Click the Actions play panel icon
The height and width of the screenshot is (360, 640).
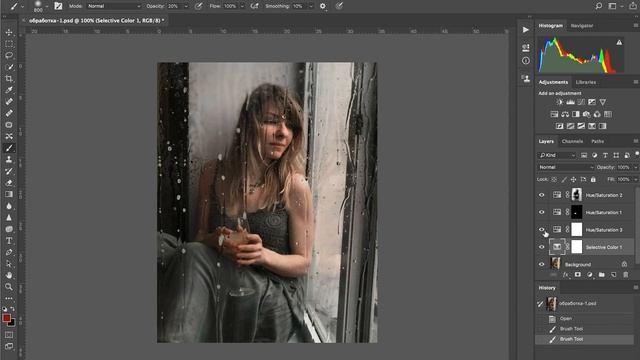point(526,30)
